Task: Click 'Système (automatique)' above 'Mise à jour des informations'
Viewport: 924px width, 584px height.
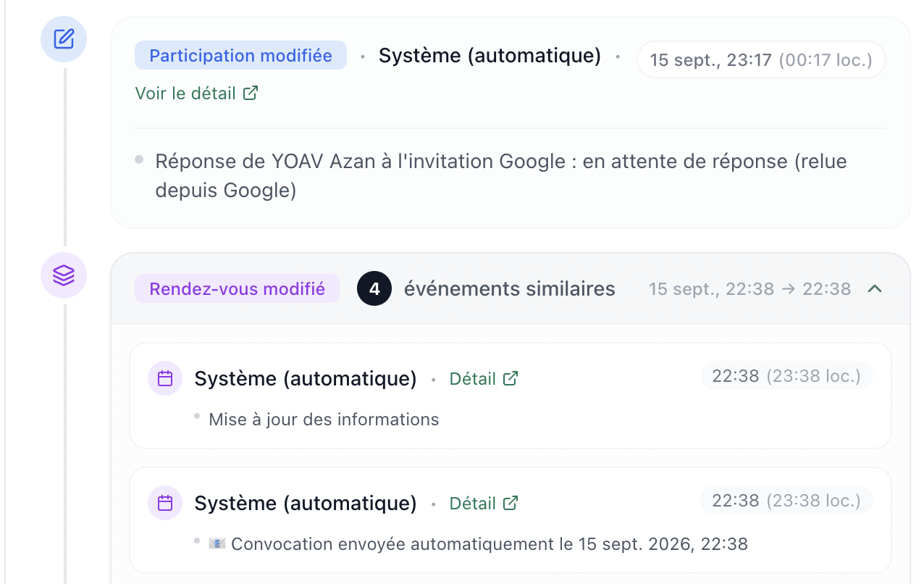Action: pyautogui.click(x=306, y=379)
